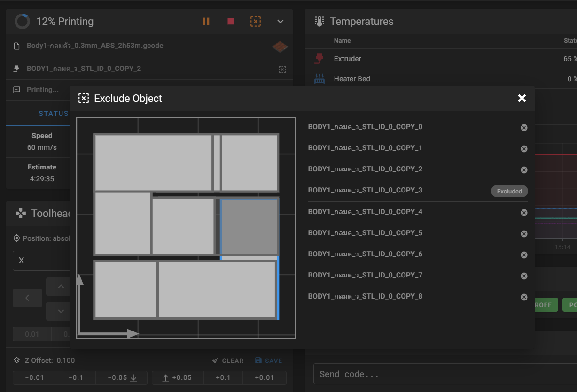Viewport: 577px width, 392px height.
Task: Click the Exclude Object dialog title icon
Action: click(84, 98)
